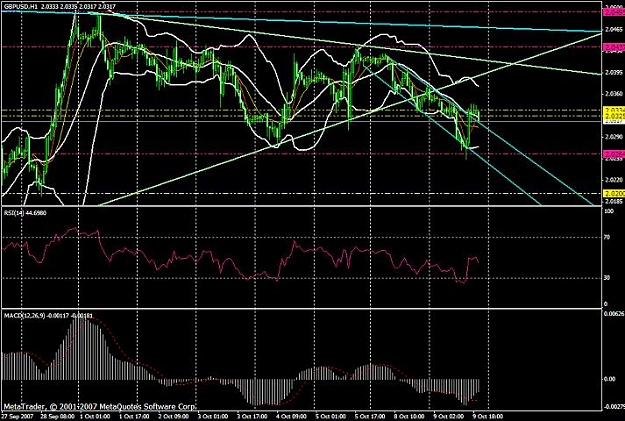Select the 2.0465 price axis label

point(614,30)
